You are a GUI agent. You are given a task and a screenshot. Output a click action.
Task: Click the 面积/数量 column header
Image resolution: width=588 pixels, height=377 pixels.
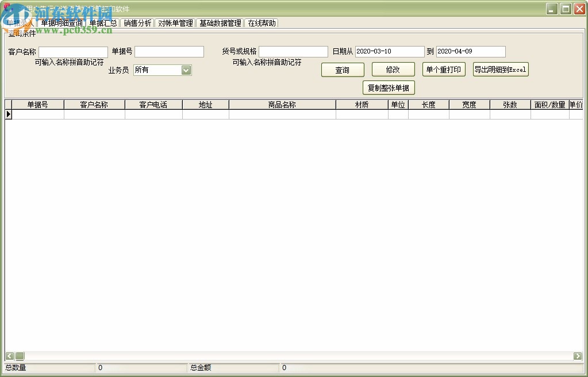549,105
